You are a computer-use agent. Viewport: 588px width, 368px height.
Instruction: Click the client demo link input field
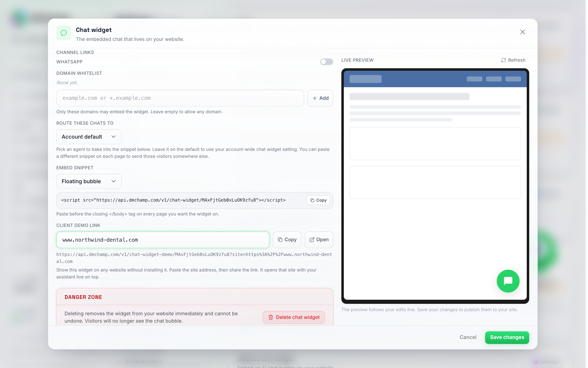tap(163, 240)
